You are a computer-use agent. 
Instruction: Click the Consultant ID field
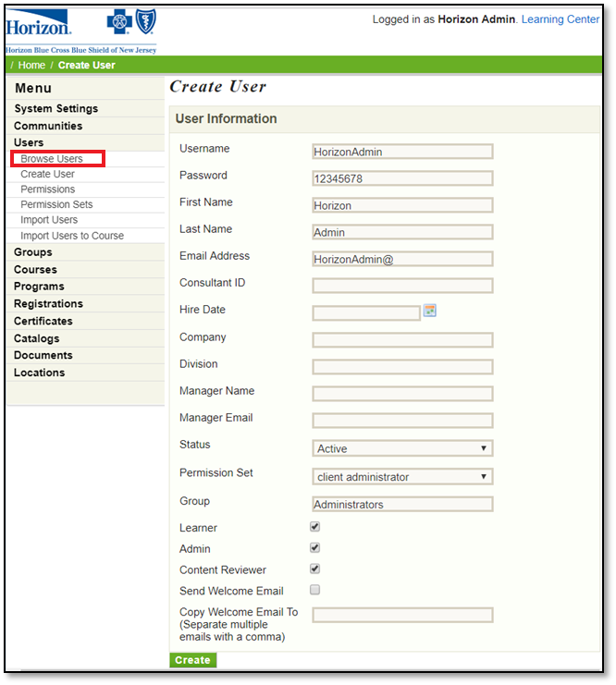point(402,286)
